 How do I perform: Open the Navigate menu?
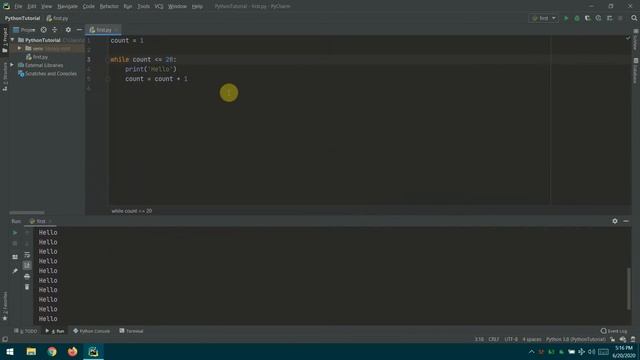click(67, 7)
